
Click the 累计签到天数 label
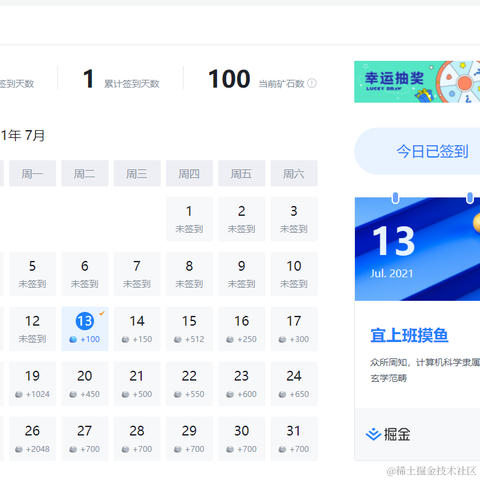tap(132, 84)
